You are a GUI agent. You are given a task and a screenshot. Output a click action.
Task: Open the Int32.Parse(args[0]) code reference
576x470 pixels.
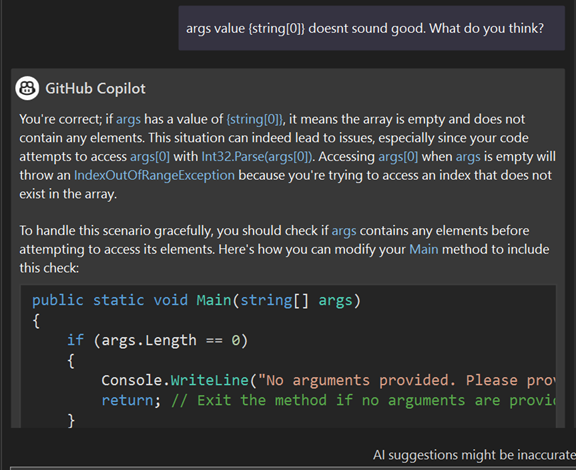point(257,157)
